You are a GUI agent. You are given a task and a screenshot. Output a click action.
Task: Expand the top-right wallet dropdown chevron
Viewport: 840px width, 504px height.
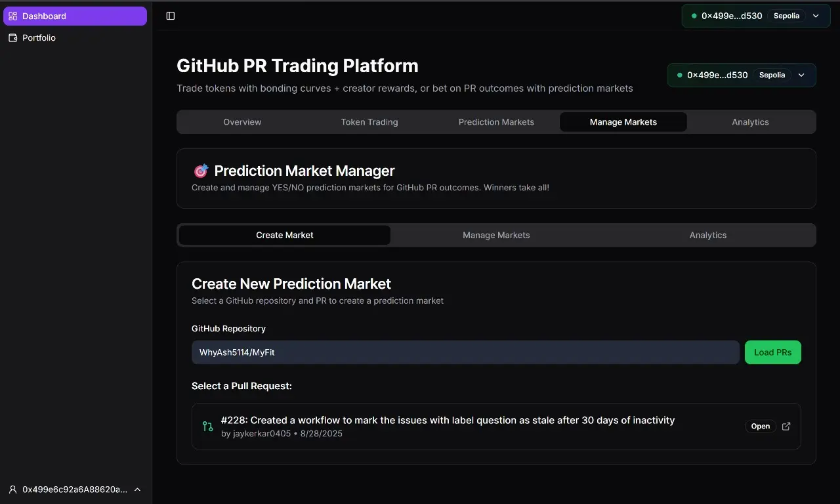click(816, 16)
